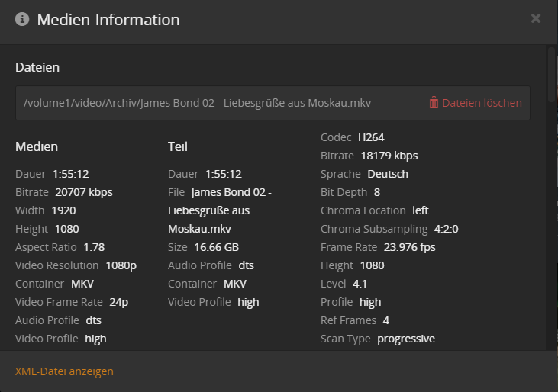Click the red trash can icon

(x=434, y=102)
